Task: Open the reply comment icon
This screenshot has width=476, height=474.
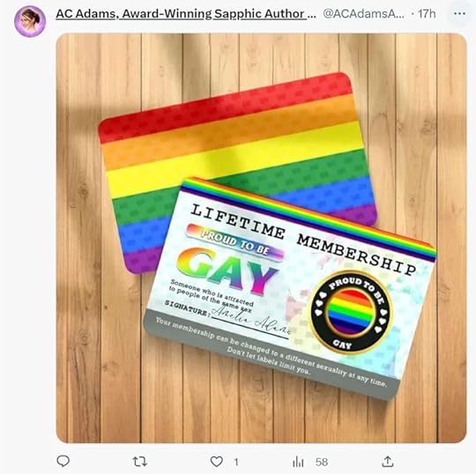Action: coord(63,462)
